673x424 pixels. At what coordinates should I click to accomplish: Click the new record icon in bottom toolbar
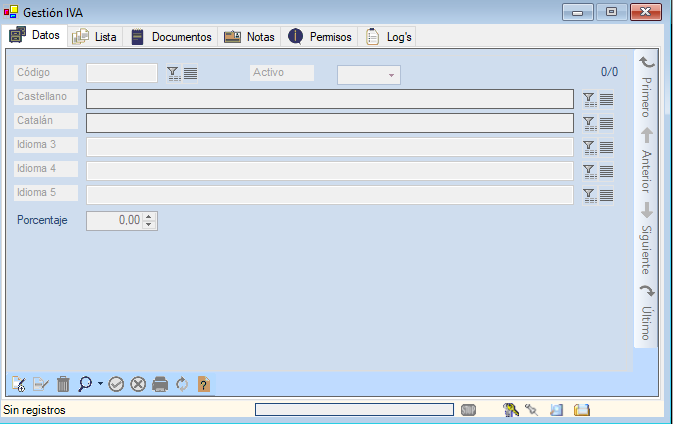pos(18,384)
